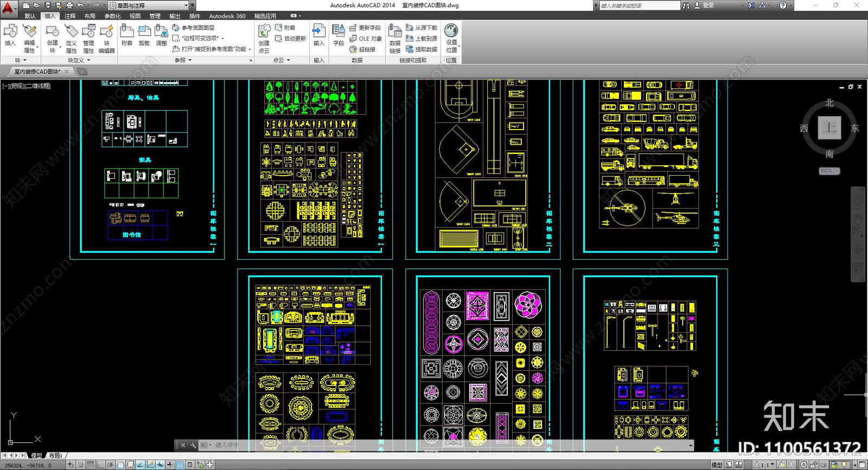Click the New drawing quick access icon
Viewport: 868px width, 470px height.
[x=26, y=5]
